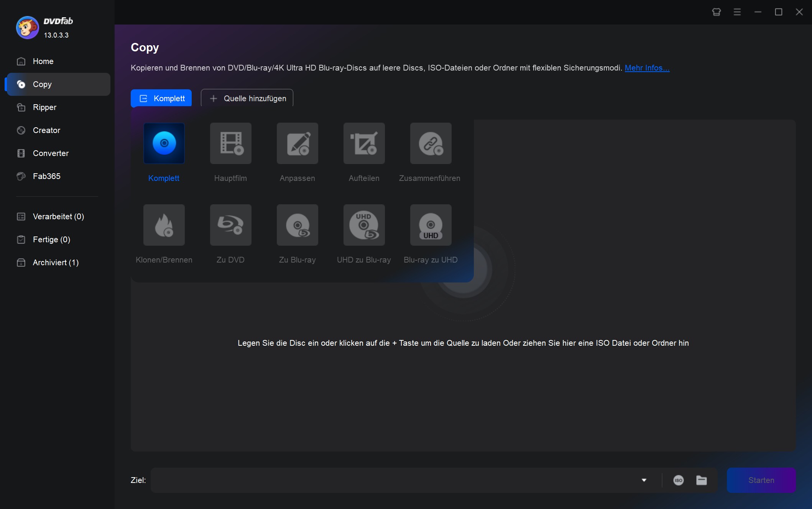Image resolution: width=812 pixels, height=509 pixels.
Task: Open Fab365 in sidebar
Action: point(58,176)
